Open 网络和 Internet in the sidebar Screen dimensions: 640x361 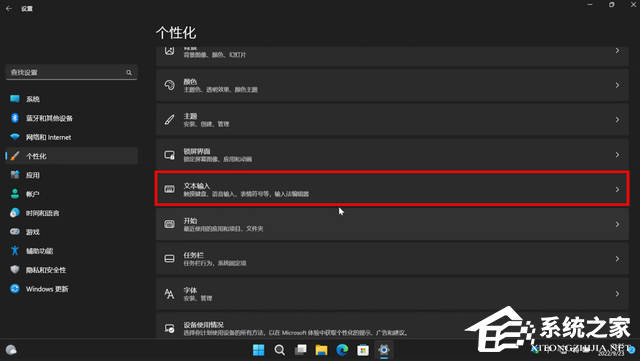(x=71, y=137)
